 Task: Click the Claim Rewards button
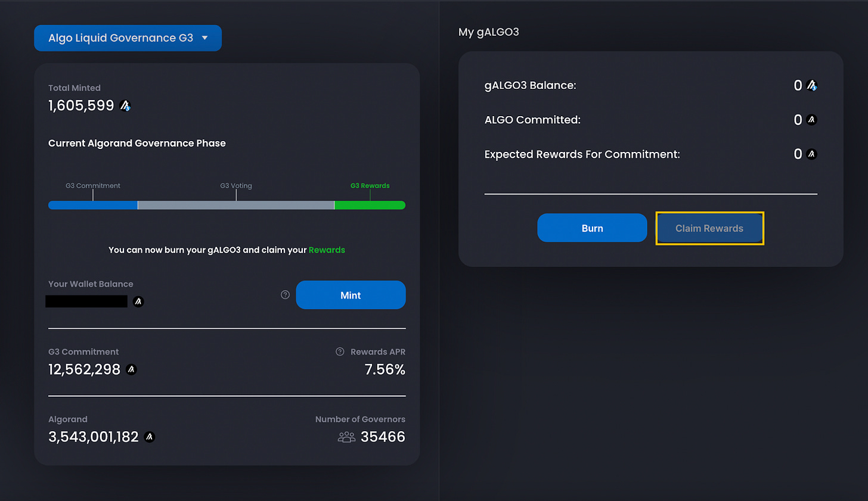pos(709,228)
